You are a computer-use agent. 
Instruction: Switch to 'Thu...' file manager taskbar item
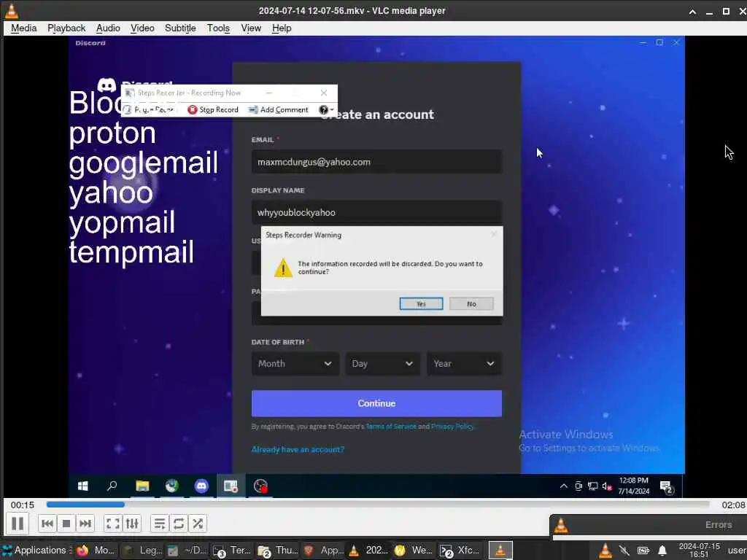(277, 551)
